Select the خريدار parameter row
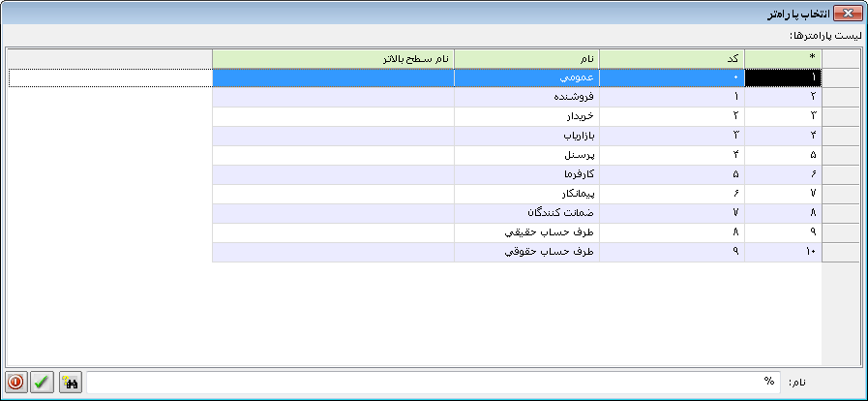Screen dimensions: 868x401 point(517,116)
